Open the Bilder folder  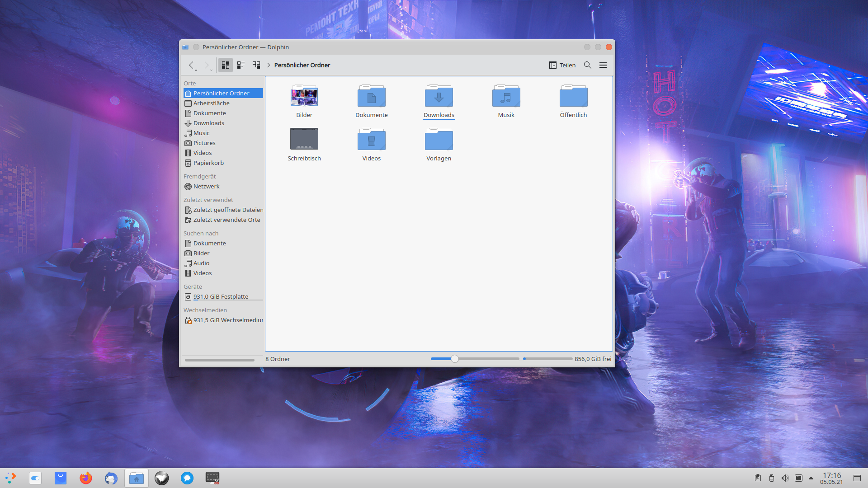coord(304,96)
